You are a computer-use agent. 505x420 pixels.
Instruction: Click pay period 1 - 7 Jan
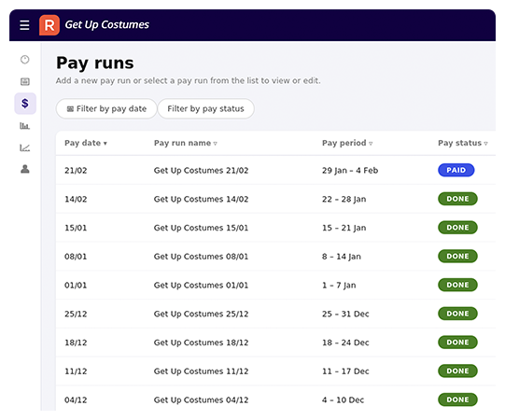[339, 285]
